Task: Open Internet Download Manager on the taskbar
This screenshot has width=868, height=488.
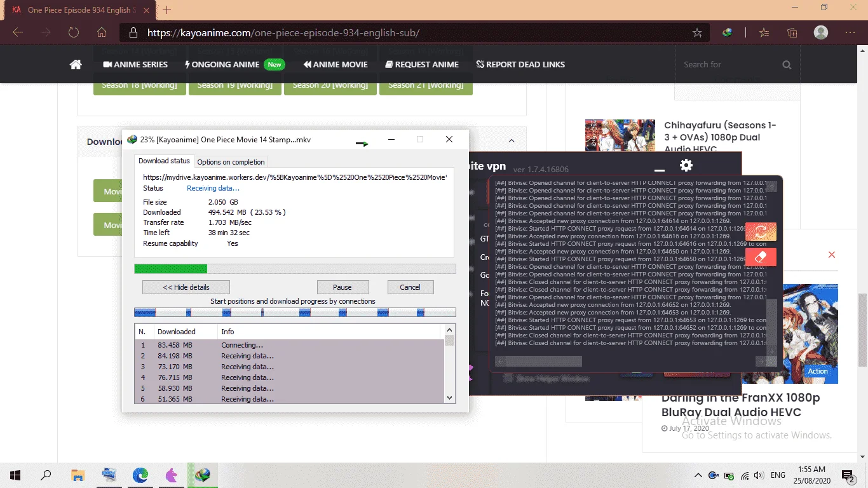Action: [202, 475]
